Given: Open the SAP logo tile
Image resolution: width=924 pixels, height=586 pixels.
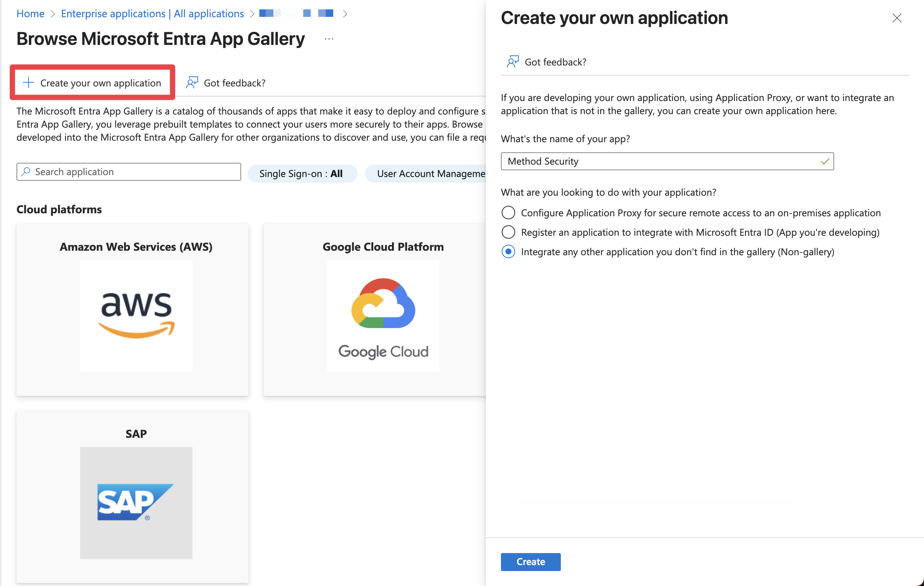Looking at the screenshot, I should 136,502.
